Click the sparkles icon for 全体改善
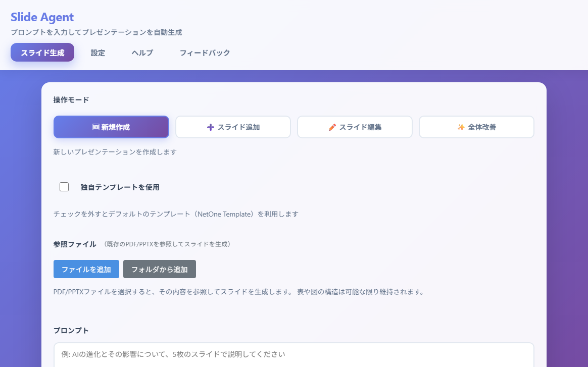The height and width of the screenshot is (367, 588). (x=461, y=127)
